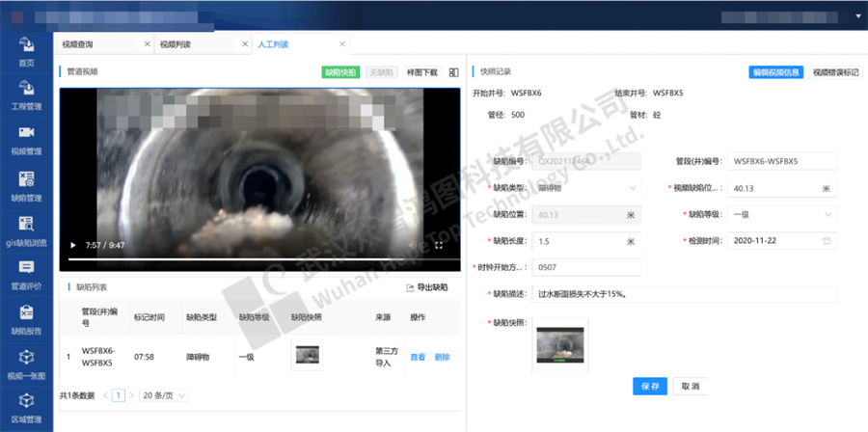Click 缺陷类型 column header

tap(202, 318)
